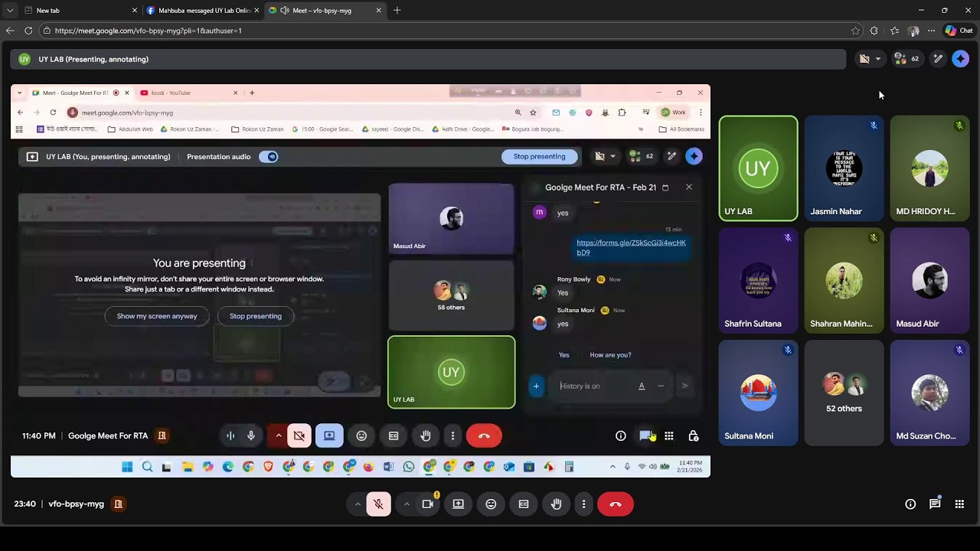Select the UY LAB participant tile on the right
The width and height of the screenshot is (980, 551).
[x=758, y=168]
